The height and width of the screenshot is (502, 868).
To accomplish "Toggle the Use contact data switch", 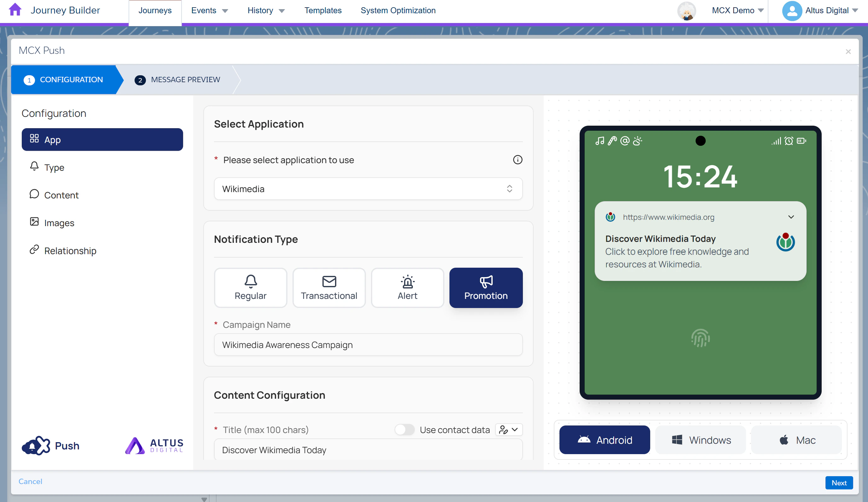I will 404,430.
